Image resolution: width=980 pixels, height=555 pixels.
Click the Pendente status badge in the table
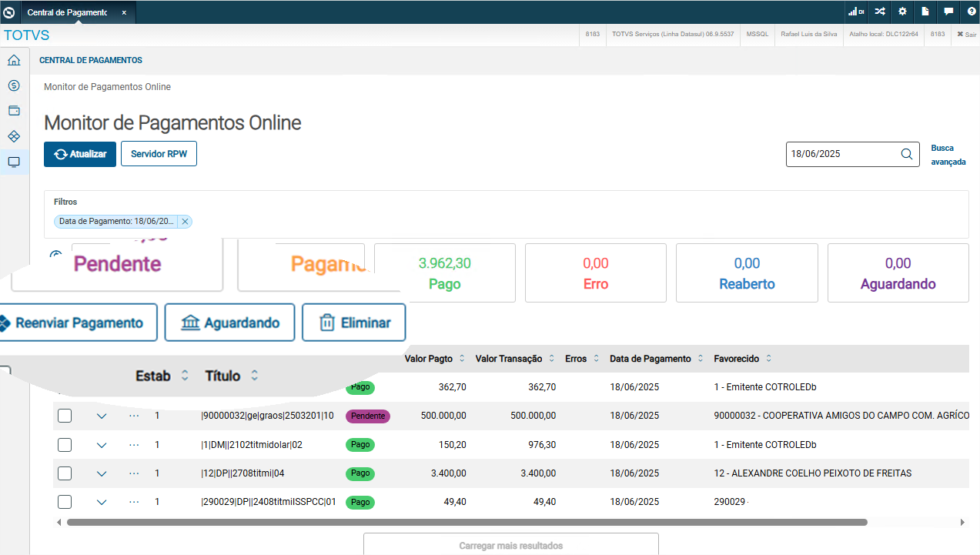368,416
